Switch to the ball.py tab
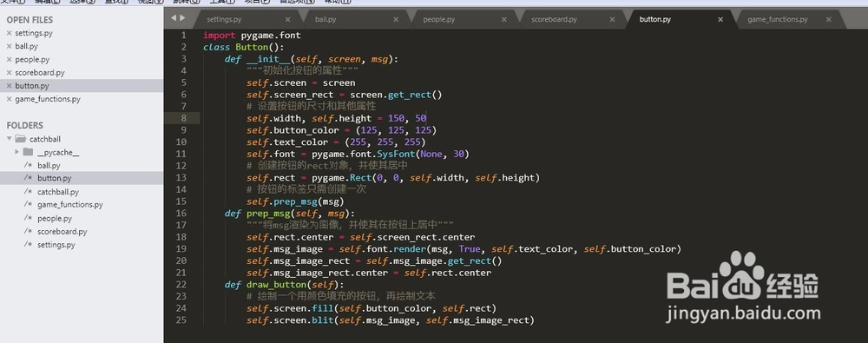 point(325,19)
